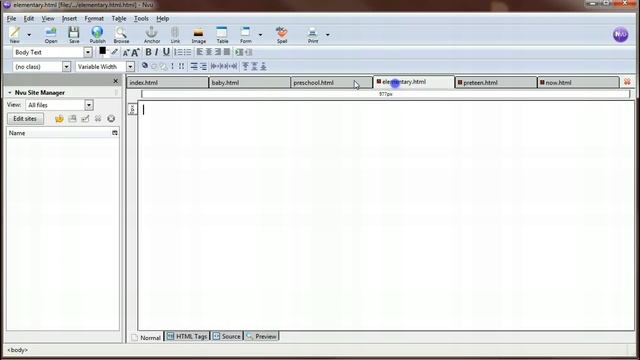Viewport: 640px width, 360px height.
Task: Click the Print toolbar icon
Action: coord(313,35)
